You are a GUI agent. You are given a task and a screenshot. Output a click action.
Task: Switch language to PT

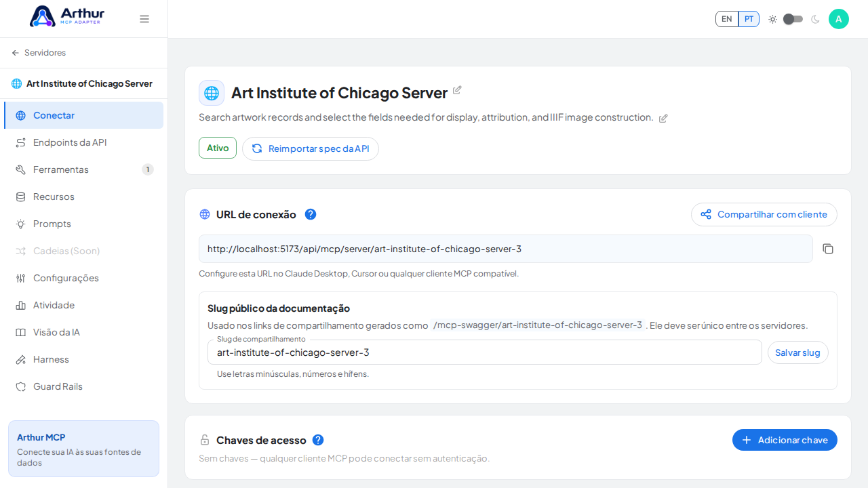pyautogui.click(x=749, y=19)
